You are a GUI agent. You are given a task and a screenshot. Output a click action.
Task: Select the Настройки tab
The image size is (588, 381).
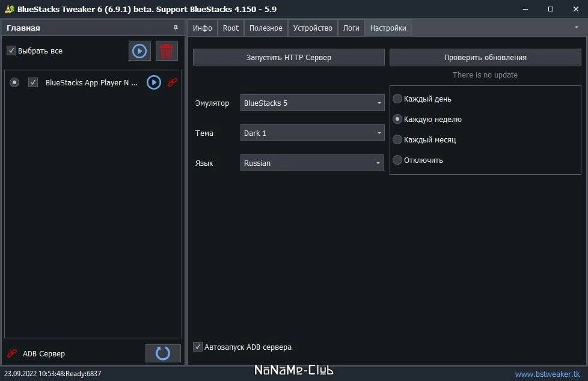pyautogui.click(x=388, y=28)
